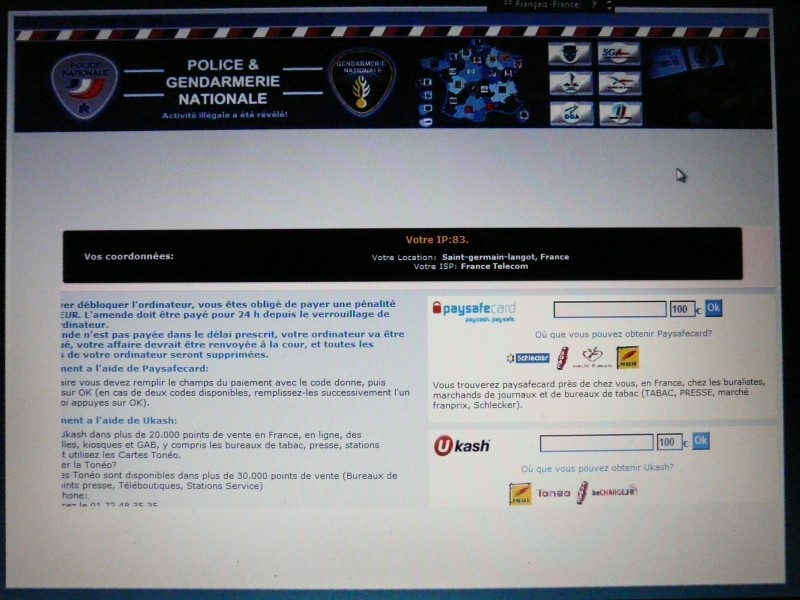Click the DGA logo tile in header
The width and height of the screenshot is (800, 600).
tap(570, 113)
